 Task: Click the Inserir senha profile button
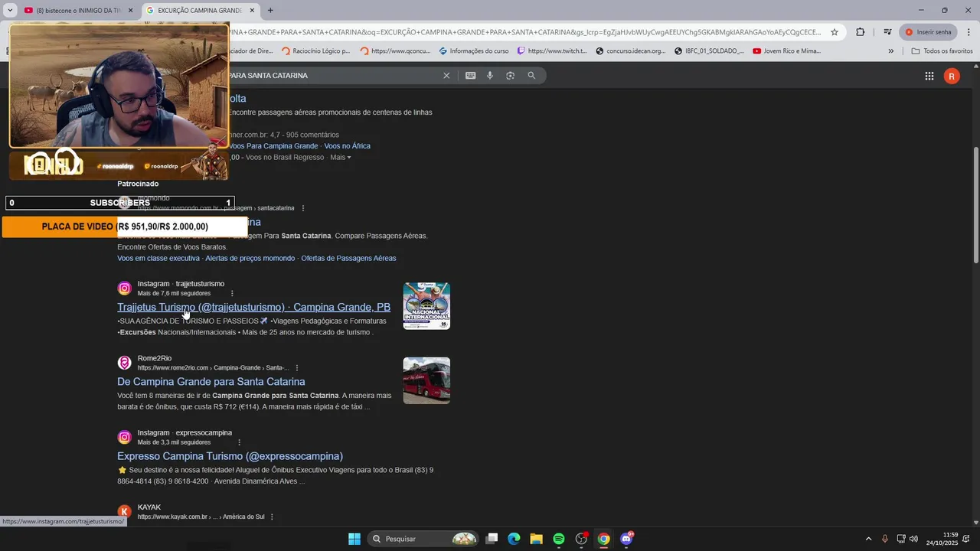pos(928,32)
